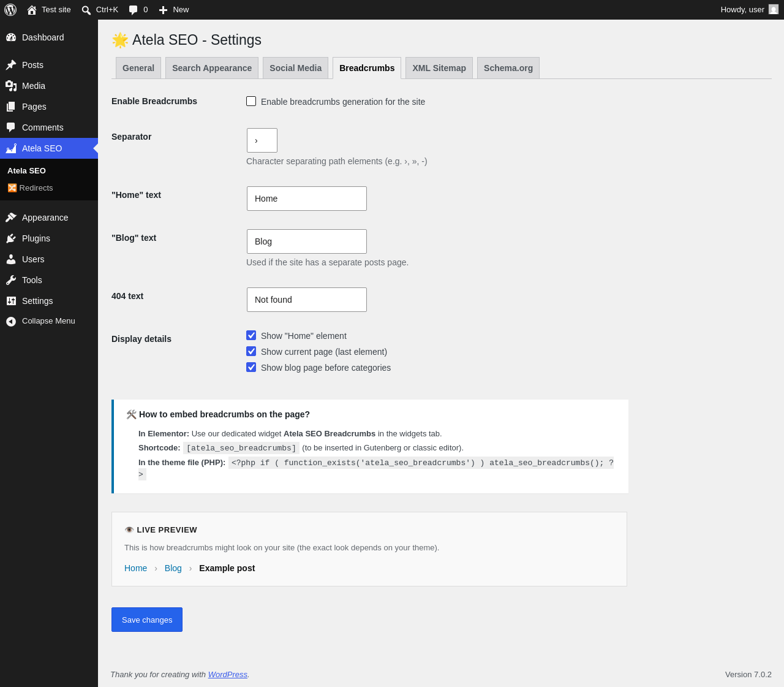This screenshot has height=687, width=784.
Task: Follow the WordPress footer link
Action: click(228, 674)
